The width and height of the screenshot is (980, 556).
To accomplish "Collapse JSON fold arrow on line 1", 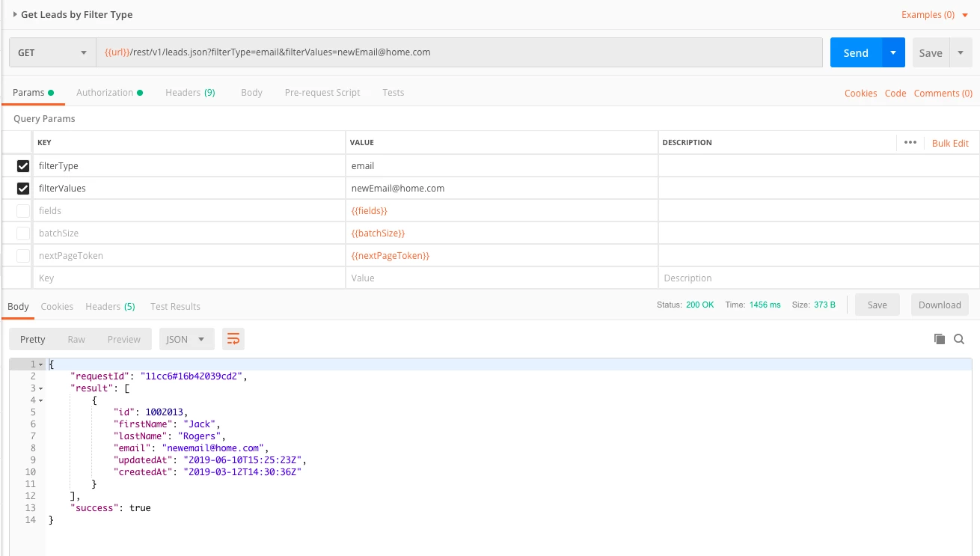I will tap(41, 364).
